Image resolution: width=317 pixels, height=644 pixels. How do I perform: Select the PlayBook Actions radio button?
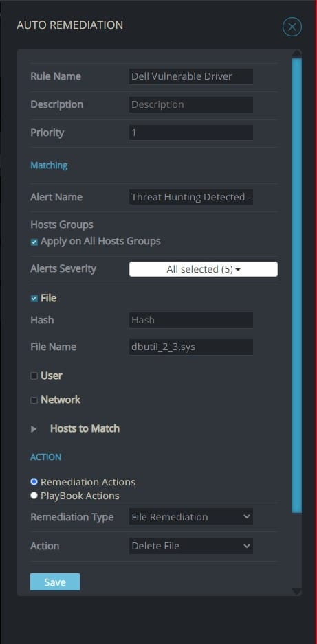point(34,495)
